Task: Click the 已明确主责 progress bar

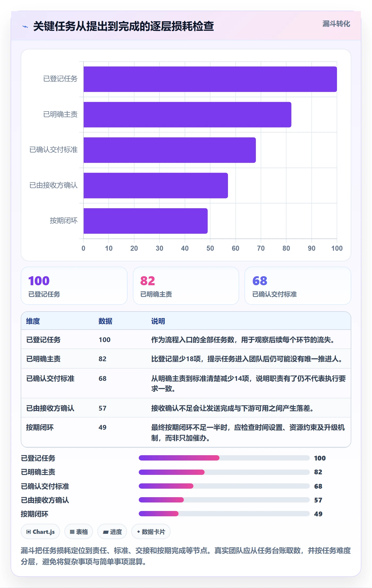Action: coord(224,472)
